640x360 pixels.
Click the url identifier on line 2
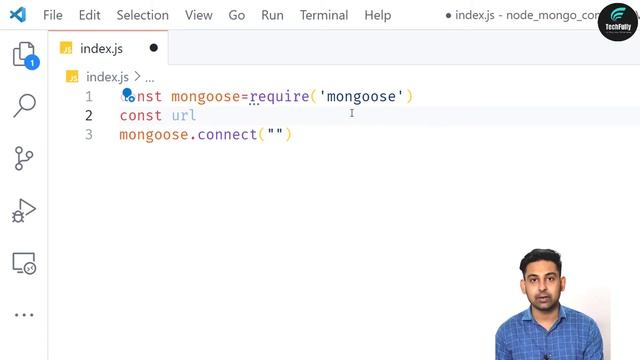click(184, 116)
